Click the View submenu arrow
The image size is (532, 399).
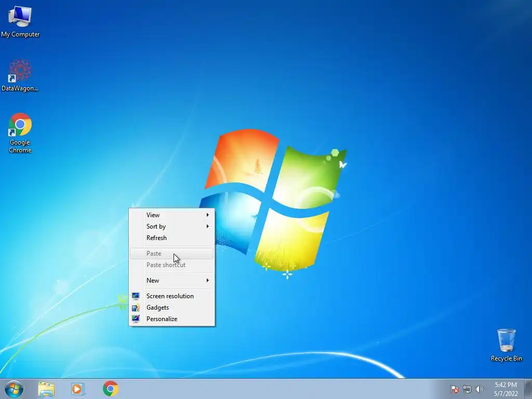click(x=208, y=215)
